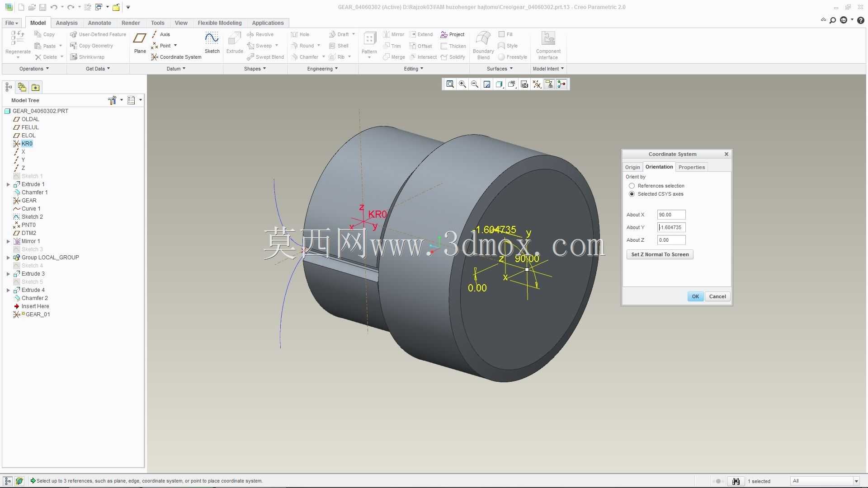Select DTM2 in the Model Tree
The width and height of the screenshot is (868, 488).
click(x=28, y=233)
